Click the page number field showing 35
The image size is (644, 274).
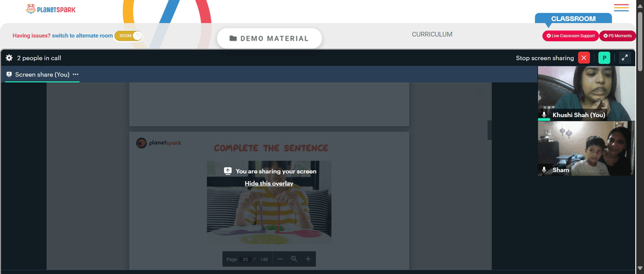[245, 259]
